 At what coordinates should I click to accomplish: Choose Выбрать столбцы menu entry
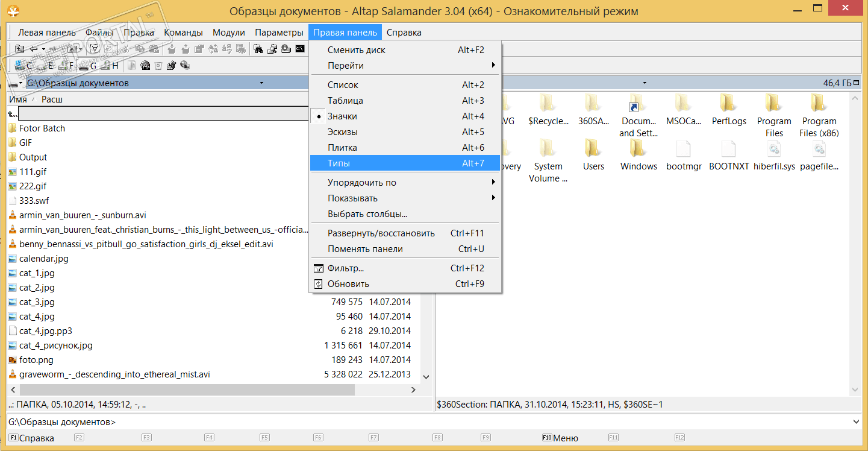coord(405,214)
